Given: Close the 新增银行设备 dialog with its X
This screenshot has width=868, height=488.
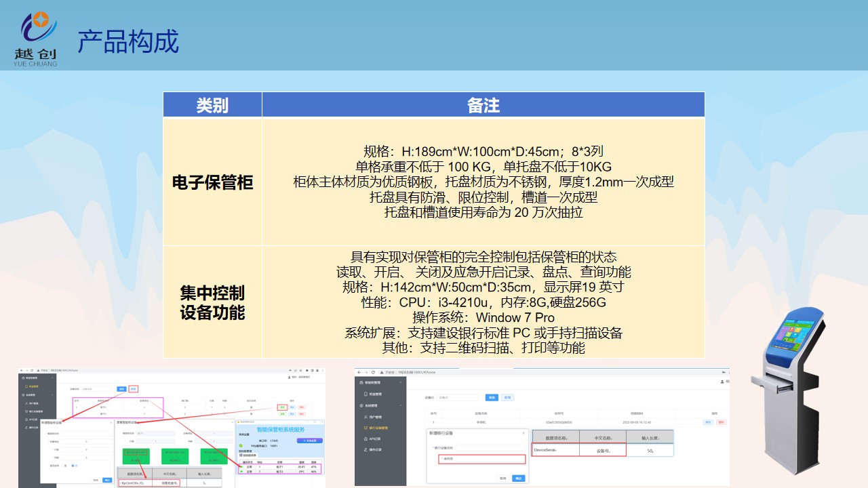Looking at the screenshot, I should coord(523,432).
